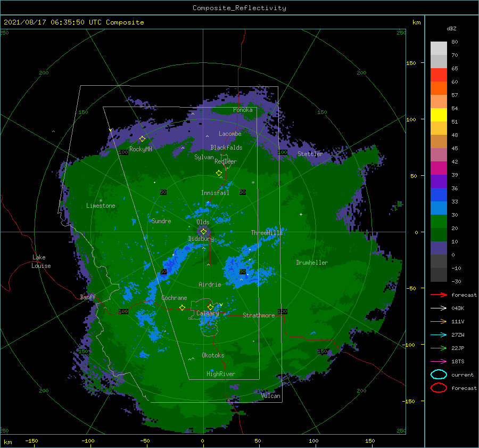Select the 60 dBZ orange color swatch
This screenshot has width=479, height=448.
click(x=439, y=88)
